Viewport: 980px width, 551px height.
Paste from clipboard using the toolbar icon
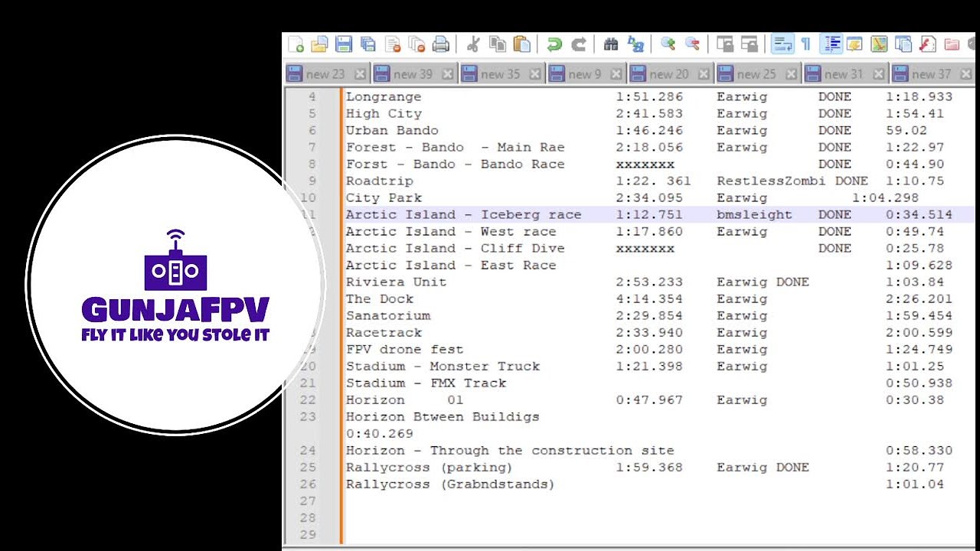(x=521, y=44)
